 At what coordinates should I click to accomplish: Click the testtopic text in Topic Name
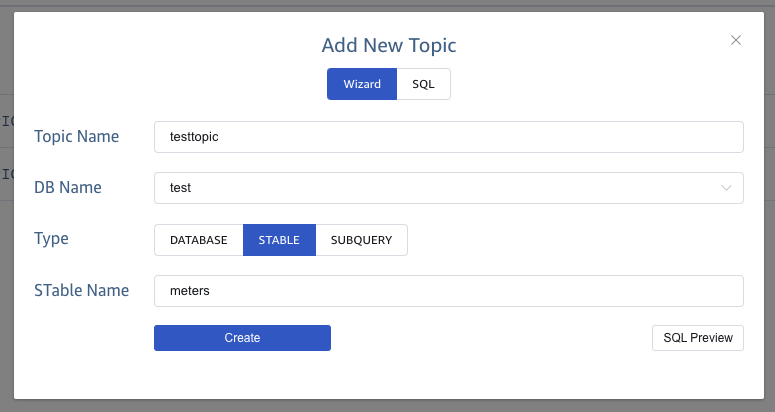pos(194,137)
